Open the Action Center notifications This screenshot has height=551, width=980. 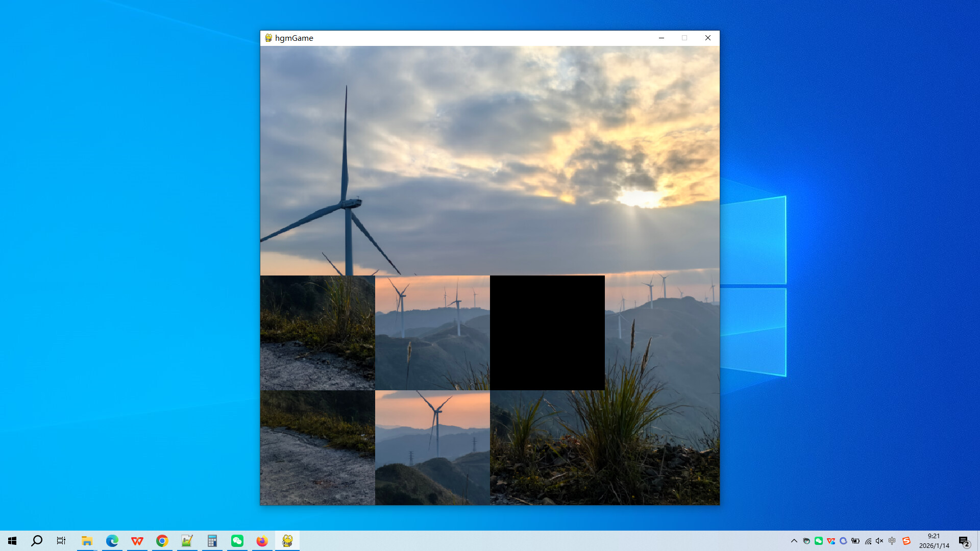(x=964, y=540)
